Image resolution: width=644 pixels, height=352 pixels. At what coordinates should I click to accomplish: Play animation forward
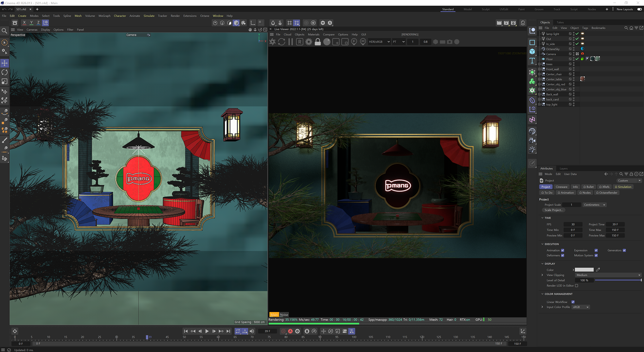pos(207,331)
